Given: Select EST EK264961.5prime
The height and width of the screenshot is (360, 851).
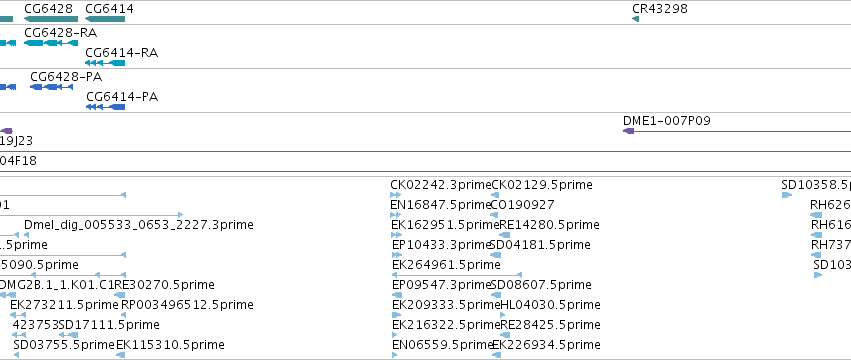Looking at the screenshot, I should tap(446, 265).
